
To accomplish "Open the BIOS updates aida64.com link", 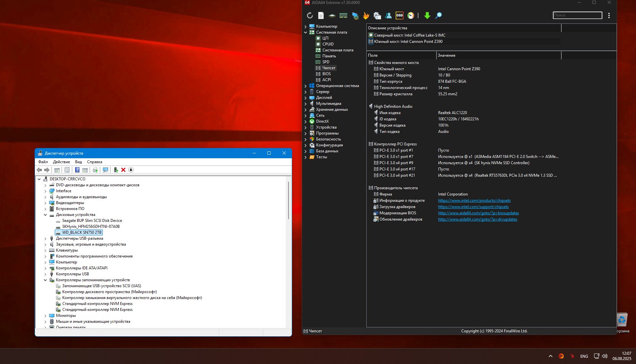I will coord(478,213).
